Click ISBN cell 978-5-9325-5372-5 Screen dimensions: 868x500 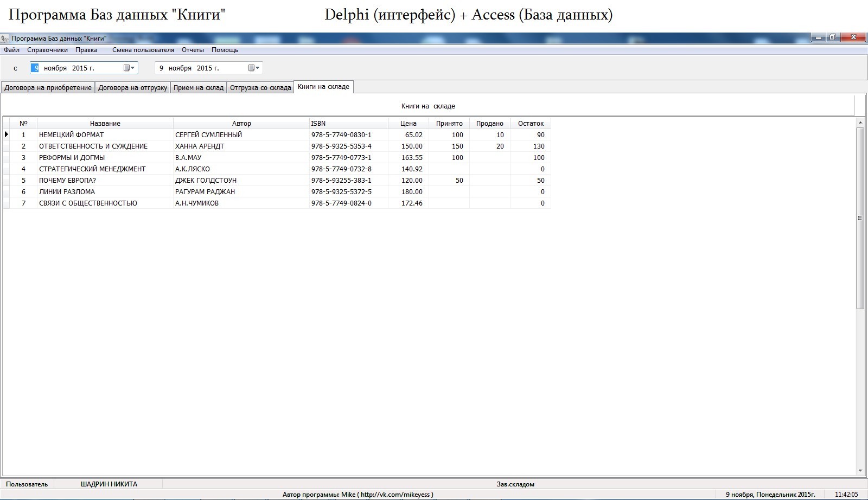pyautogui.click(x=349, y=191)
